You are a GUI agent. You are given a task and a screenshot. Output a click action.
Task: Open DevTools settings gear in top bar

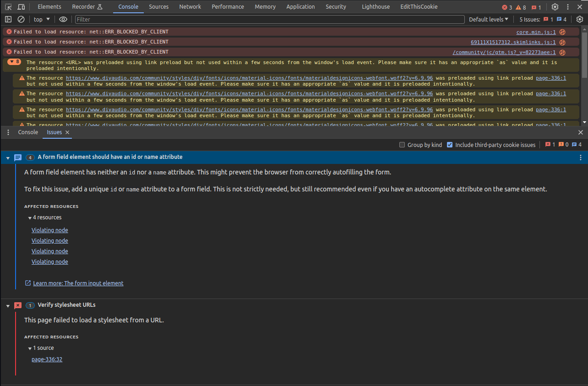555,7
